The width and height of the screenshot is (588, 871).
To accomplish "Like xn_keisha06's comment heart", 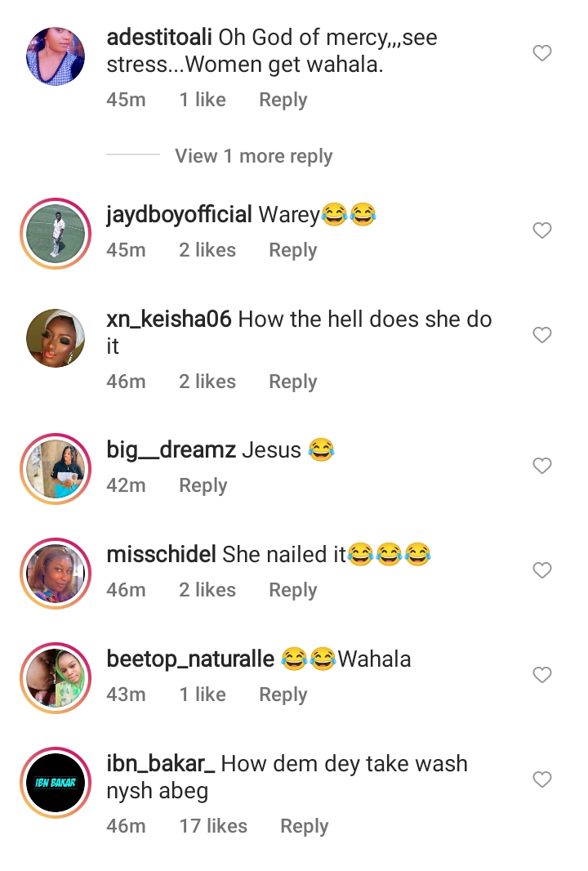I will 542,334.
